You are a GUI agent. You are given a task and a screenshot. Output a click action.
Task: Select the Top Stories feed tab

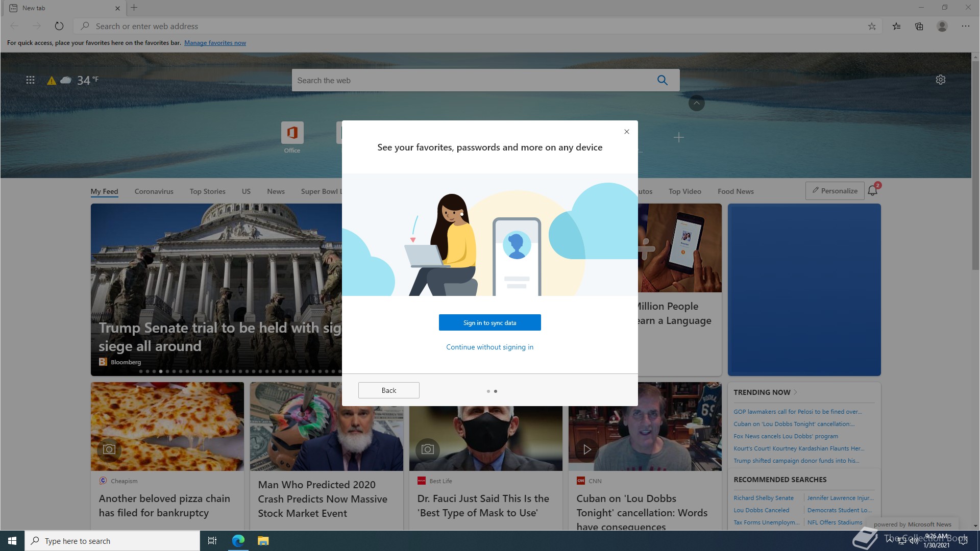(208, 191)
